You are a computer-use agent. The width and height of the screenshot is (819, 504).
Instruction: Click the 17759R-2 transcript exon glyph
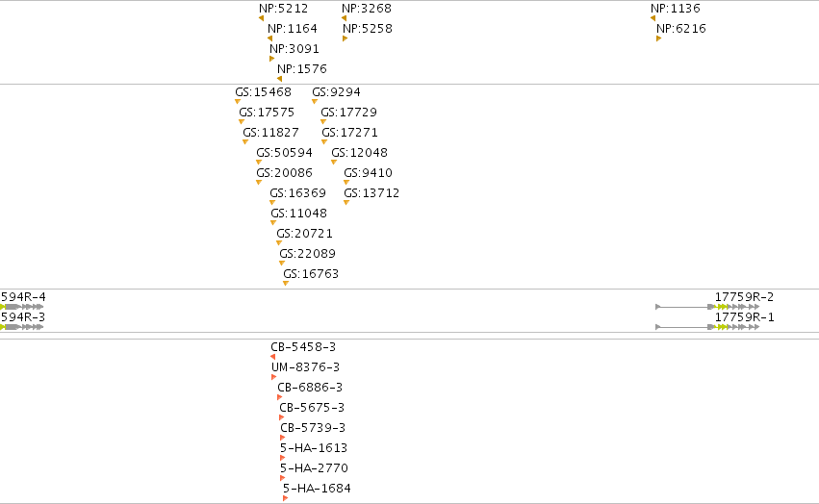tap(707, 307)
